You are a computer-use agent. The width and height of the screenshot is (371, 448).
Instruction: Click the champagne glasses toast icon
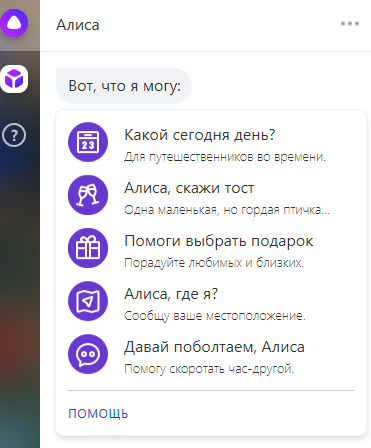88,195
